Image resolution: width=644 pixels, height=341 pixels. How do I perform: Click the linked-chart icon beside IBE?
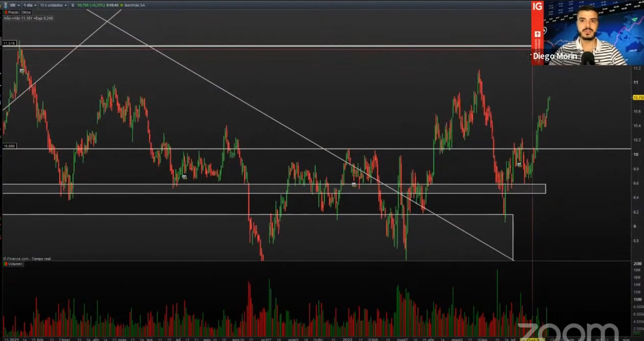tap(5, 5)
